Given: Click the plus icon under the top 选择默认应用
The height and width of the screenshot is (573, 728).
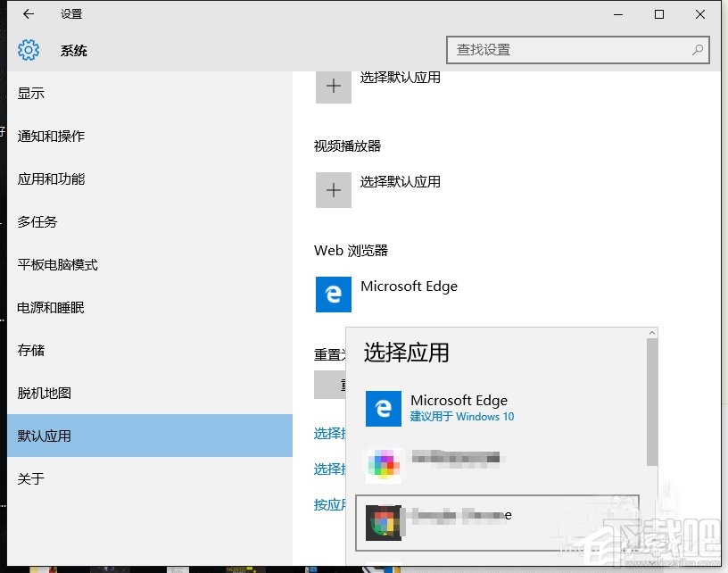Looking at the screenshot, I should click(x=333, y=86).
